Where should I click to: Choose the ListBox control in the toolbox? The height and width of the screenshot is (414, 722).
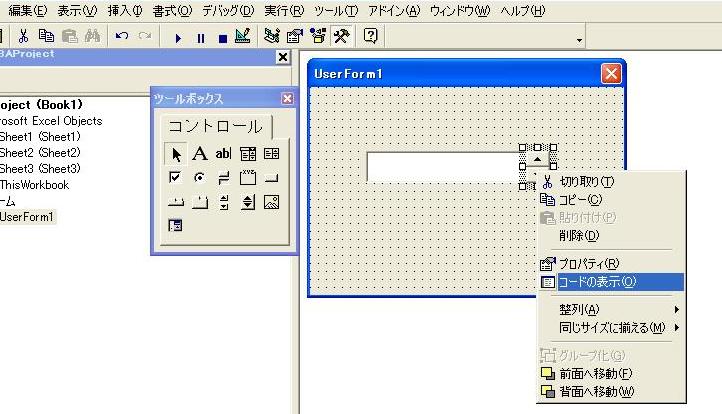(x=271, y=153)
